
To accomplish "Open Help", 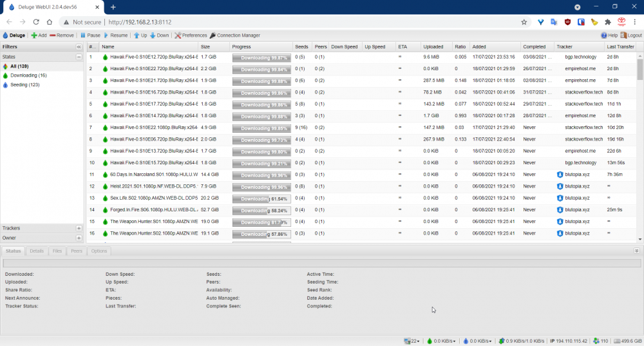I will (609, 35).
